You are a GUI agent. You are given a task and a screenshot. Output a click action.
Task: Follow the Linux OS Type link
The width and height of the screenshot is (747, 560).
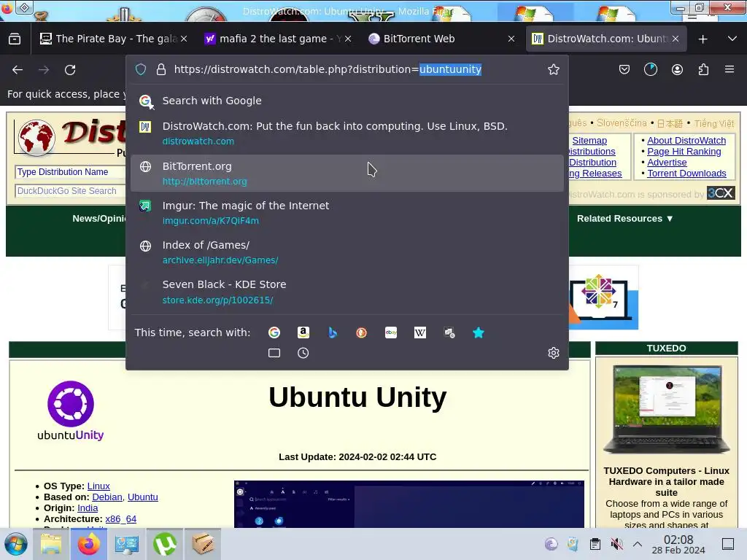pos(98,486)
